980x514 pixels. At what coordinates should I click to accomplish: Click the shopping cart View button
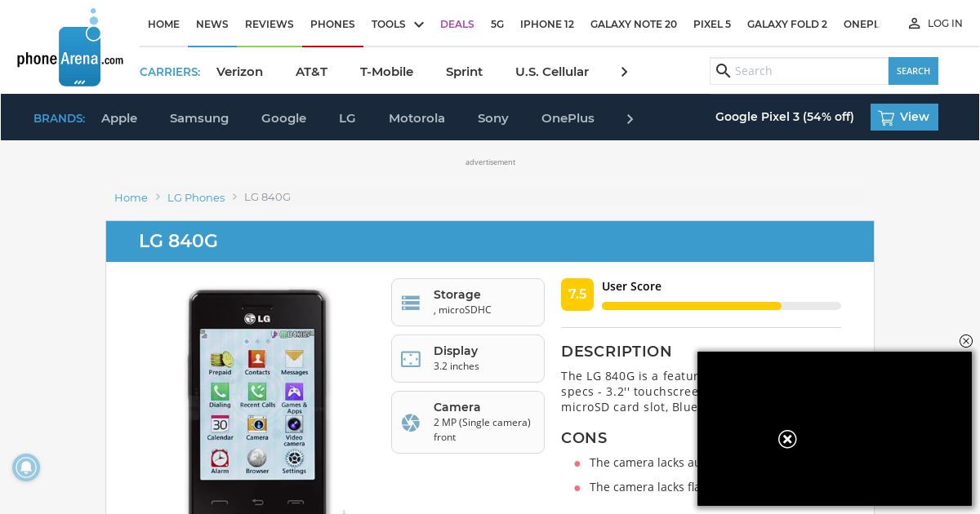[x=904, y=117]
